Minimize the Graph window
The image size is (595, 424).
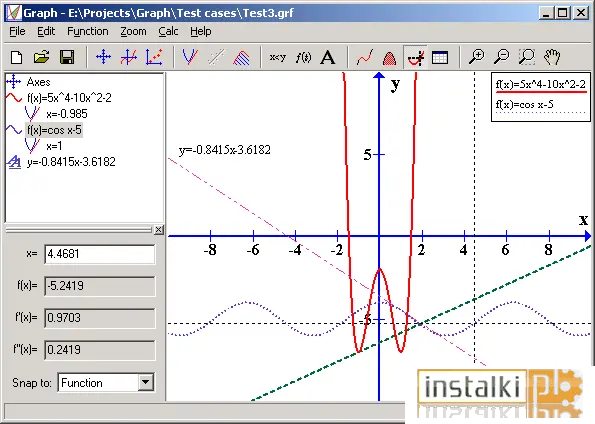click(546, 13)
